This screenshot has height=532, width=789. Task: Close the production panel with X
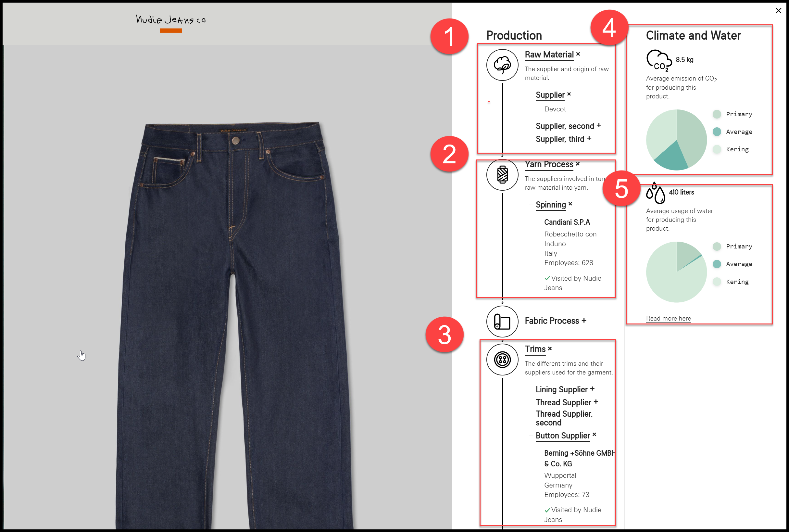[778, 10]
